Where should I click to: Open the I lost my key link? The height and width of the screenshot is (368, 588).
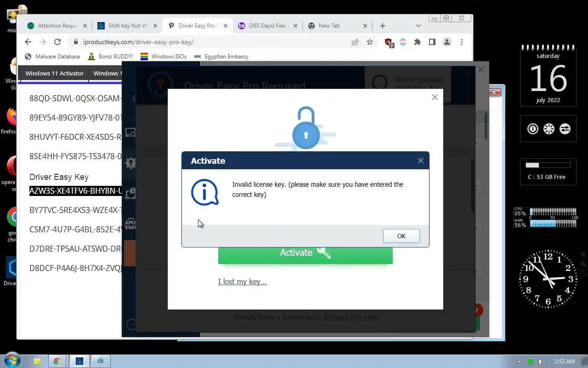point(243,282)
